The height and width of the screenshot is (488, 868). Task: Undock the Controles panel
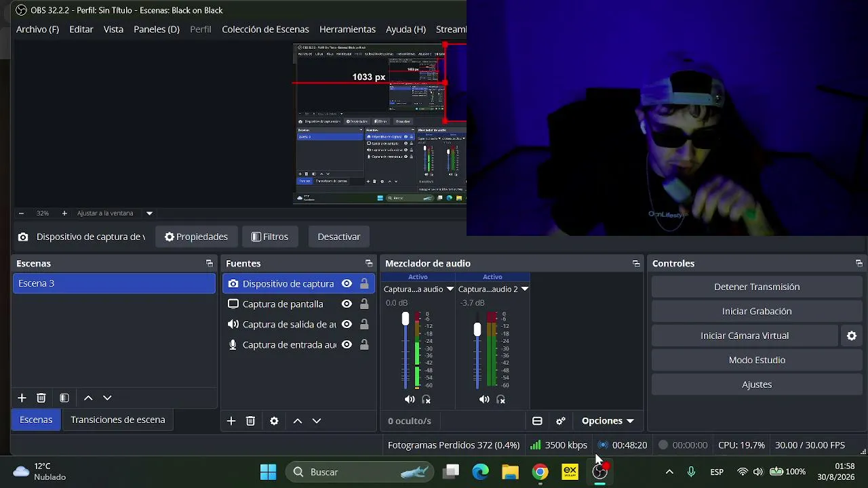pyautogui.click(x=859, y=264)
